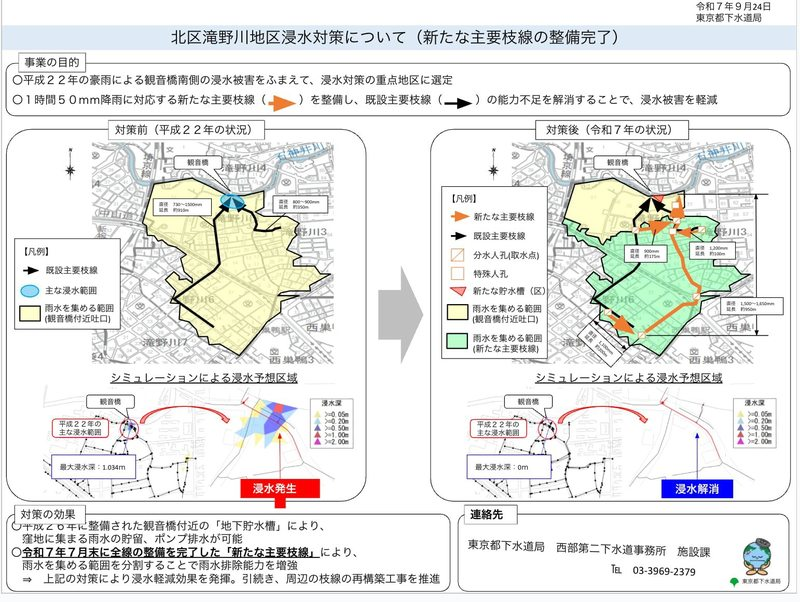Click the phone number 03-3969-2379
The width and height of the screenshot is (800, 602).
(663, 571)
